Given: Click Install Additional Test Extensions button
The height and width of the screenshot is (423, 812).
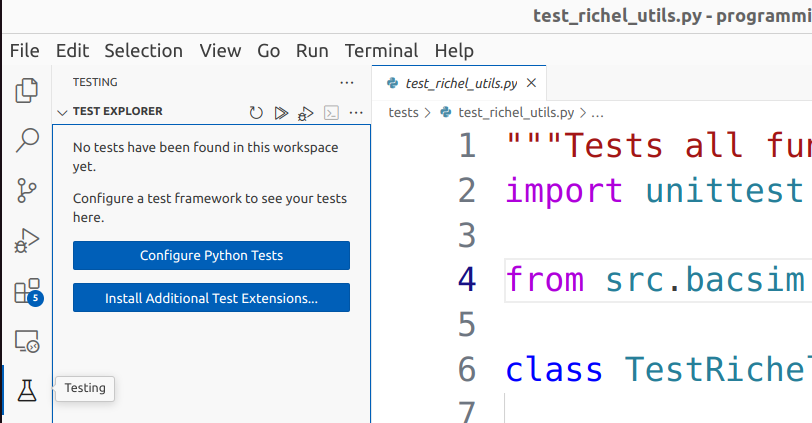Looking at the screenshot, I should click(211, 298).
